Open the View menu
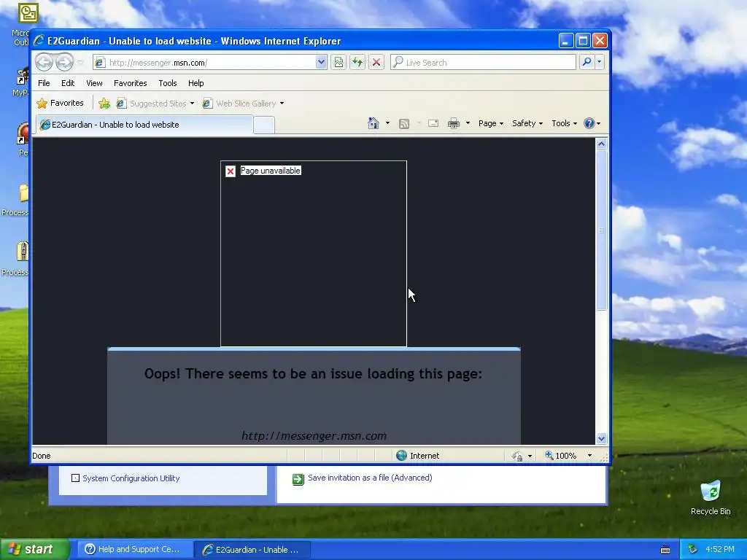 94,83
